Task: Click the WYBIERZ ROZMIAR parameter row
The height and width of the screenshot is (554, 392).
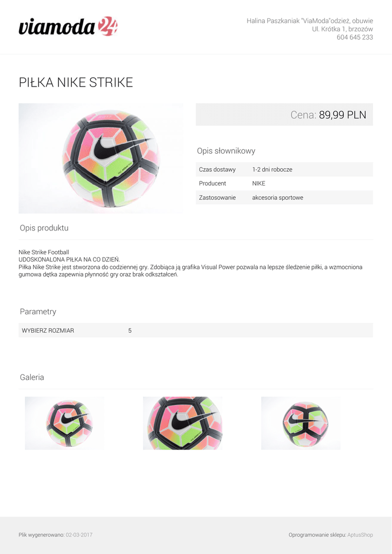Action: click(x=196, y=331)
